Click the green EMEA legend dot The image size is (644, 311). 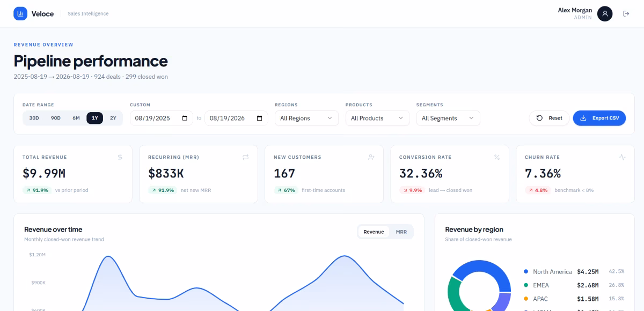pos(526,285)
